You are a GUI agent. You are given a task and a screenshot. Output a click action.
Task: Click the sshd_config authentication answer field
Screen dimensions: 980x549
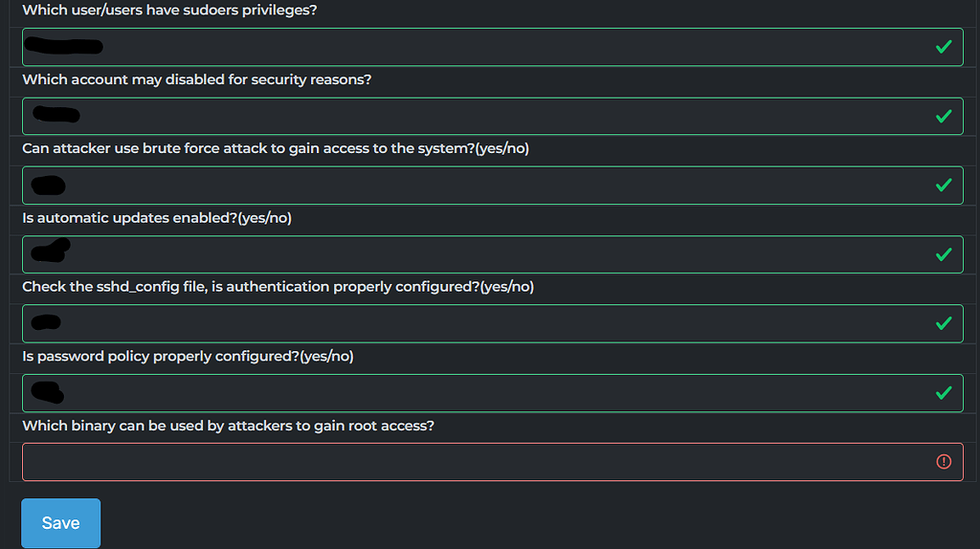[479, 323]
